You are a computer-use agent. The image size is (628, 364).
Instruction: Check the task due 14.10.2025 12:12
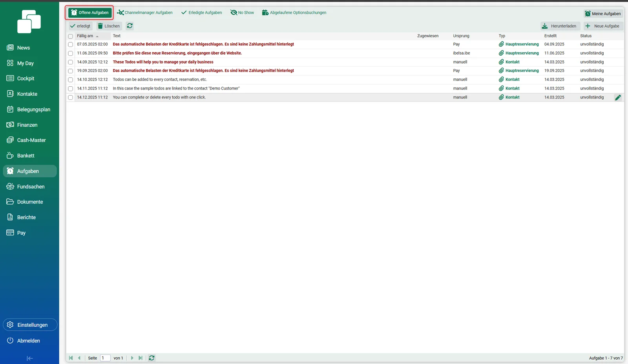pos(71,80)
